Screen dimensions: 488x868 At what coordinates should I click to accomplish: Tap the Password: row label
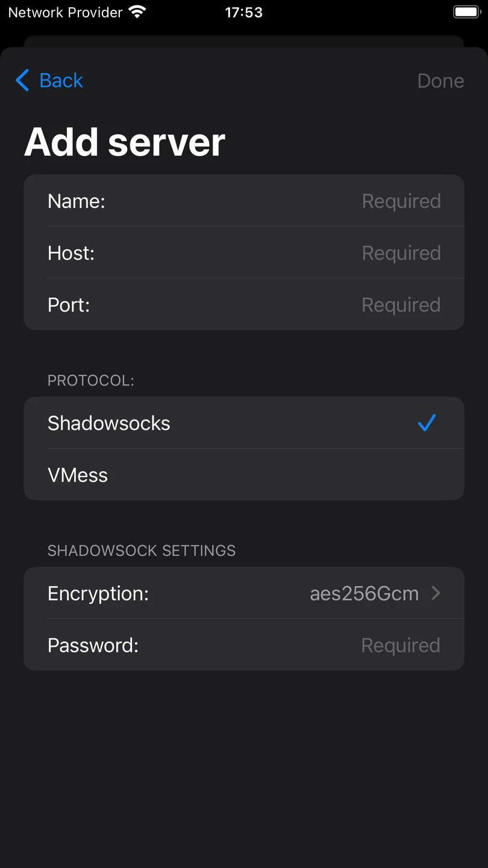(x=93, y=646)
